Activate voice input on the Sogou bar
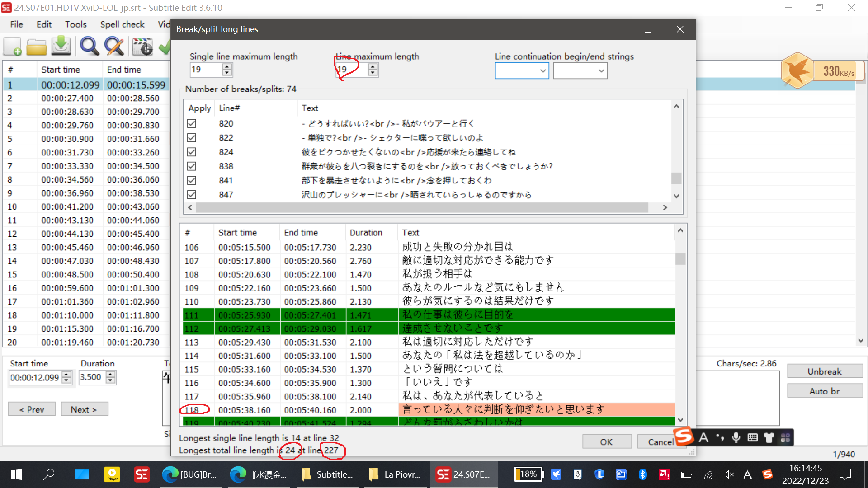Image resolution: width=868 pixels, height=488 pixels. [736, 437]
